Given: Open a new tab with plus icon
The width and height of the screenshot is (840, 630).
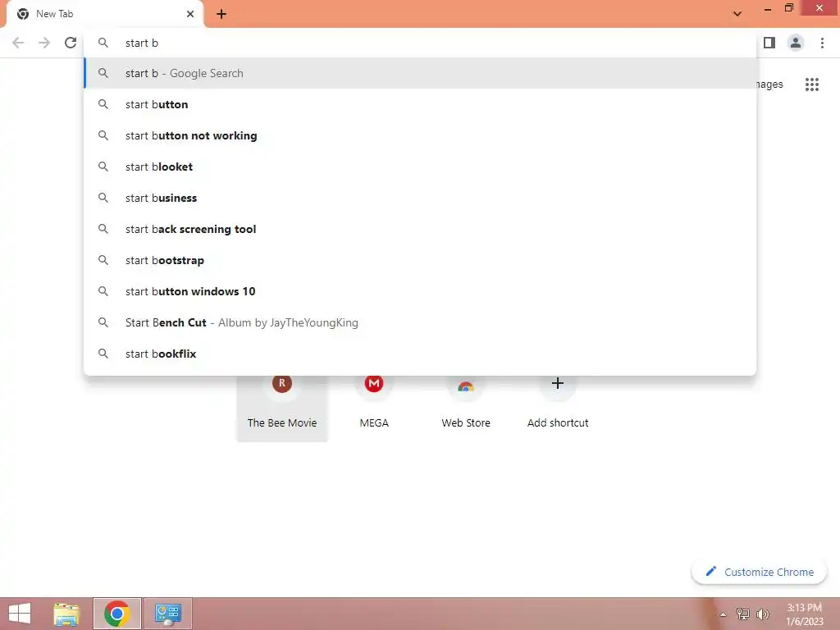Looking at the screenshot, I should click(221, 14).
